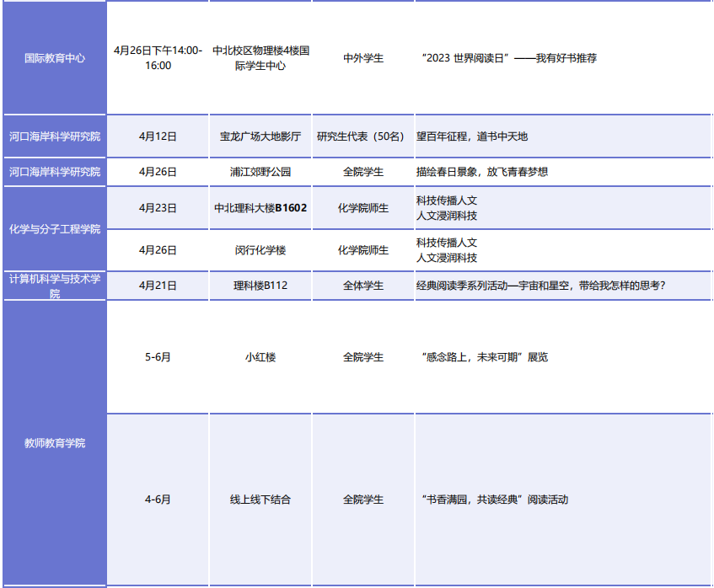Click the 中北校区物理楼4楼国际学生中心 location cell
Viewport: 714px width, 588px height.
(260, 58)
